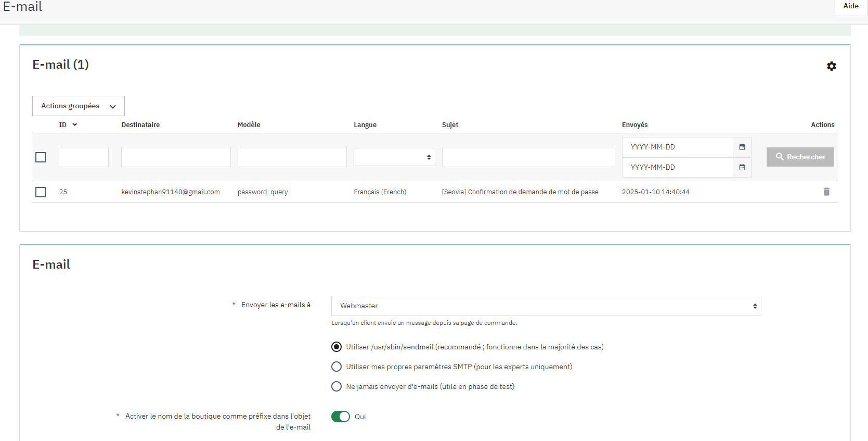Open the calendar for second sent-date filter
The width and height of the screenshot is (868, 441).
[742, 167]
